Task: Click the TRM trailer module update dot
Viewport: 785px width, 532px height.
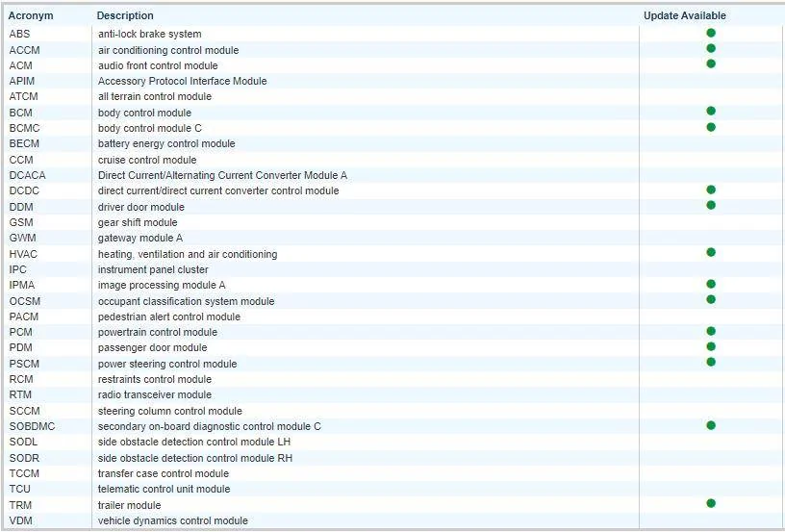Action: click(x=711, y=503)
